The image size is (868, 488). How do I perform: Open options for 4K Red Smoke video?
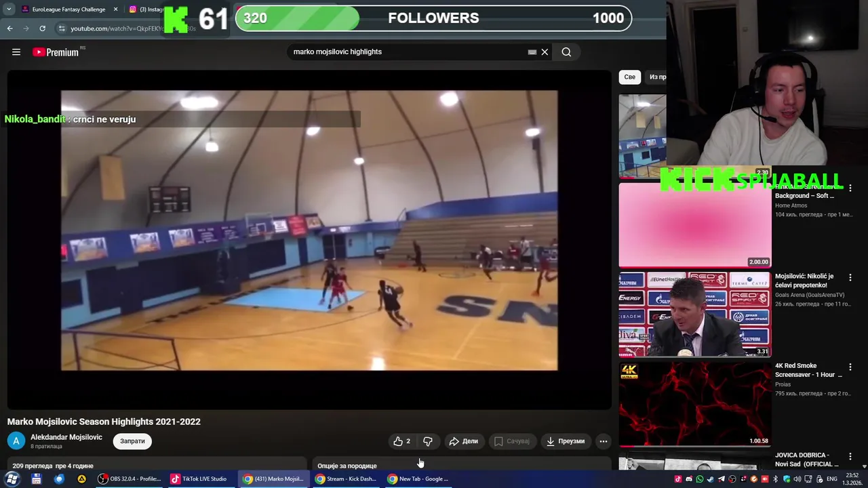tap(850, 367)
